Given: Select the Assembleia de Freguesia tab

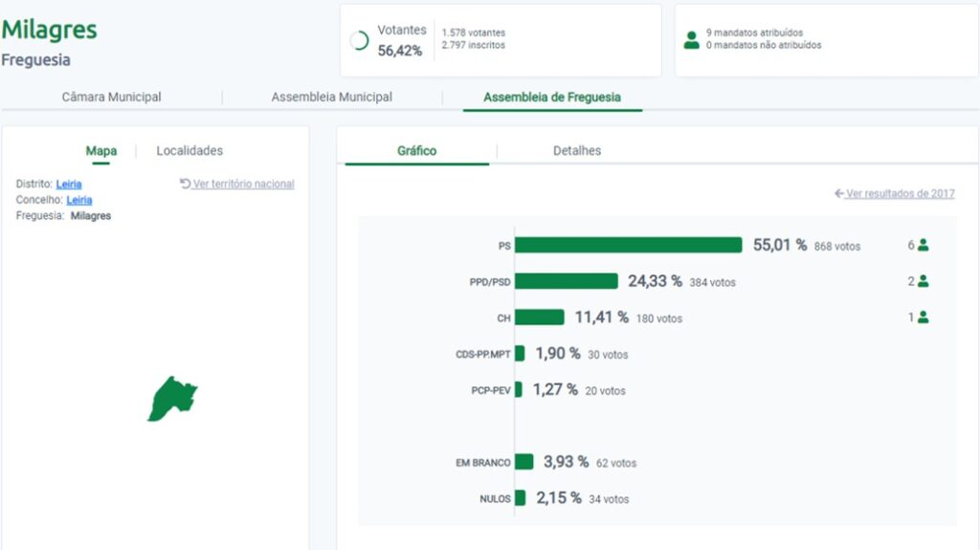Looking at the screenshot, I should point(552,98).
